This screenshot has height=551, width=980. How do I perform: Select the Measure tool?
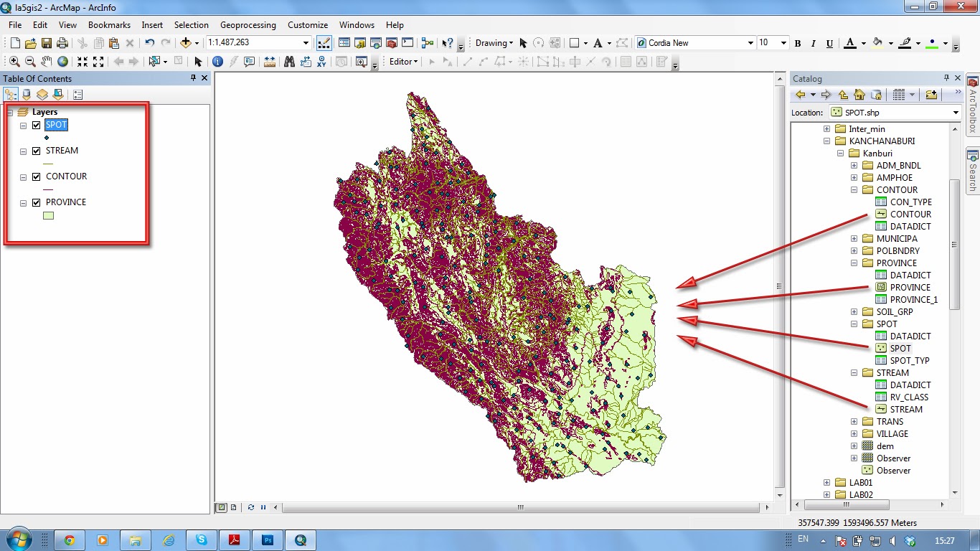pos(270,61)
